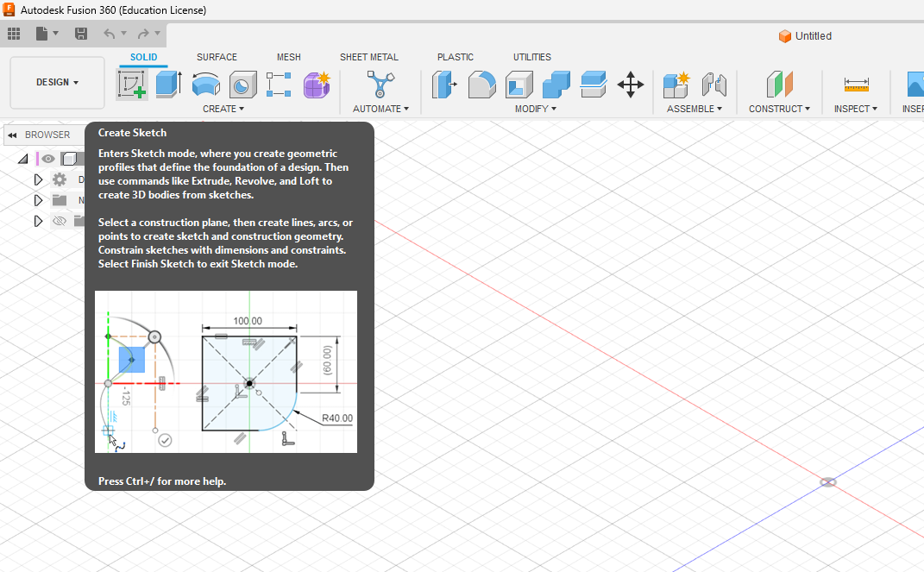924x572 pixels.
Task: Expand the AUTOMATE menu
Action: (380, 109)
